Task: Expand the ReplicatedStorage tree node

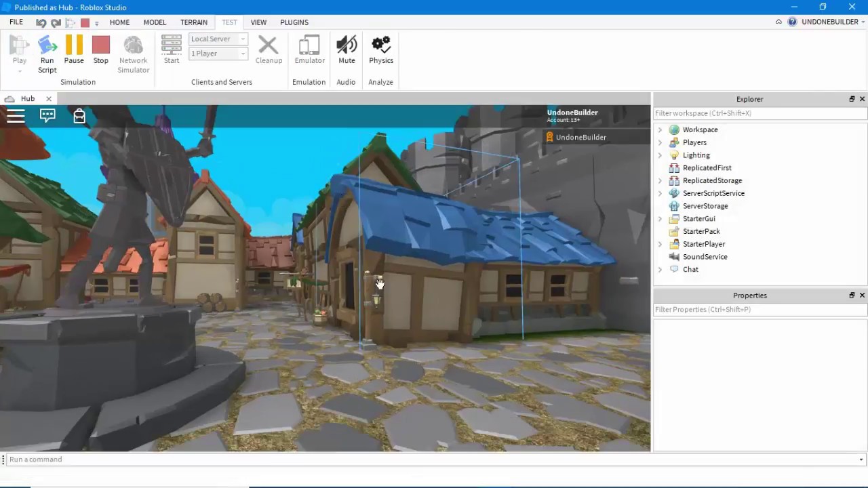Action: (x=660, y=180)
